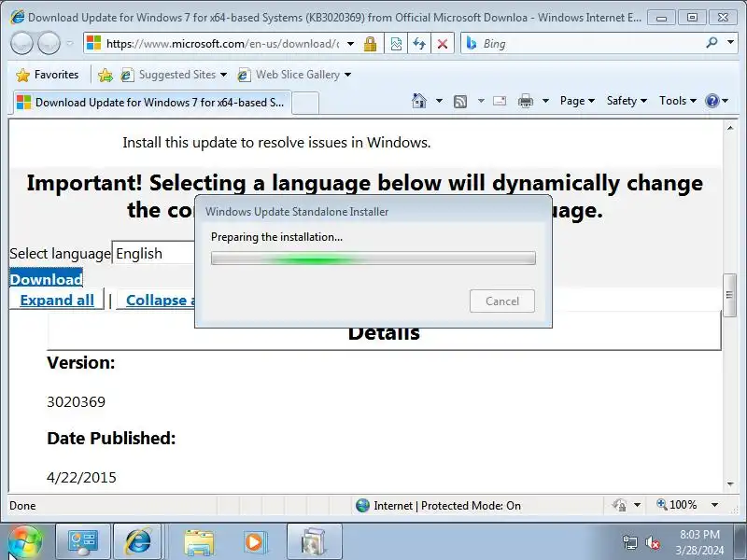747x560 pixels.
Task: Click the Details section heading
Action: [384, 333]
